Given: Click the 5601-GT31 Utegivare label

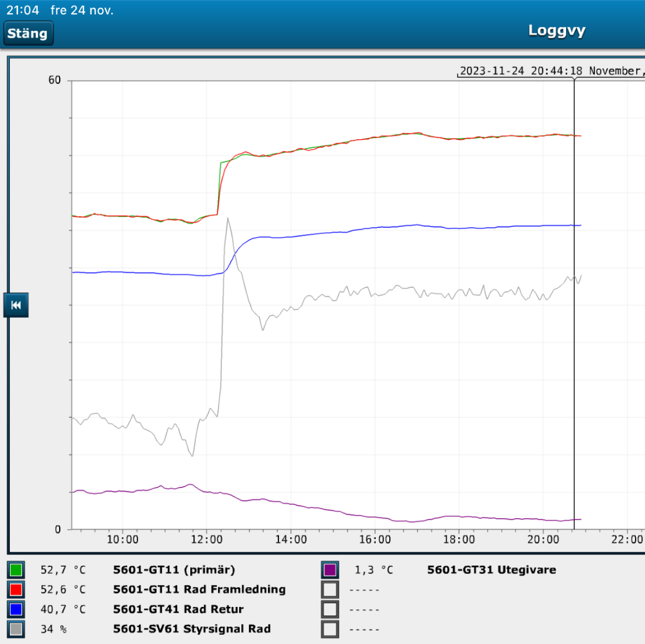Looking at the screenshot, I should point(491,570).
